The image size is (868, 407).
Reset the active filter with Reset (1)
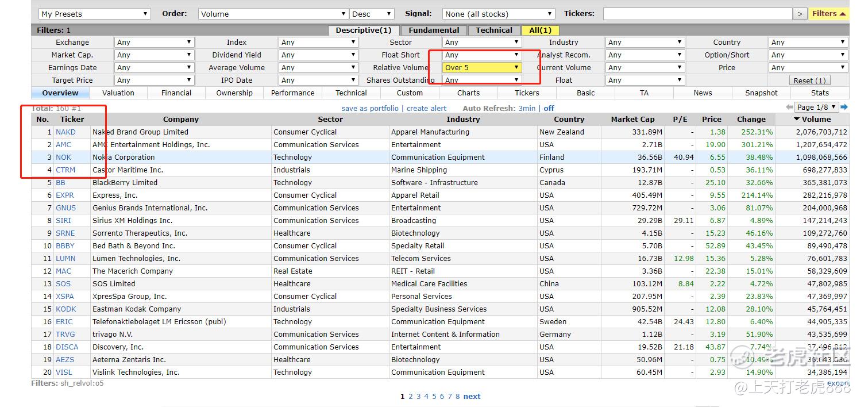[x=809, y=80]
